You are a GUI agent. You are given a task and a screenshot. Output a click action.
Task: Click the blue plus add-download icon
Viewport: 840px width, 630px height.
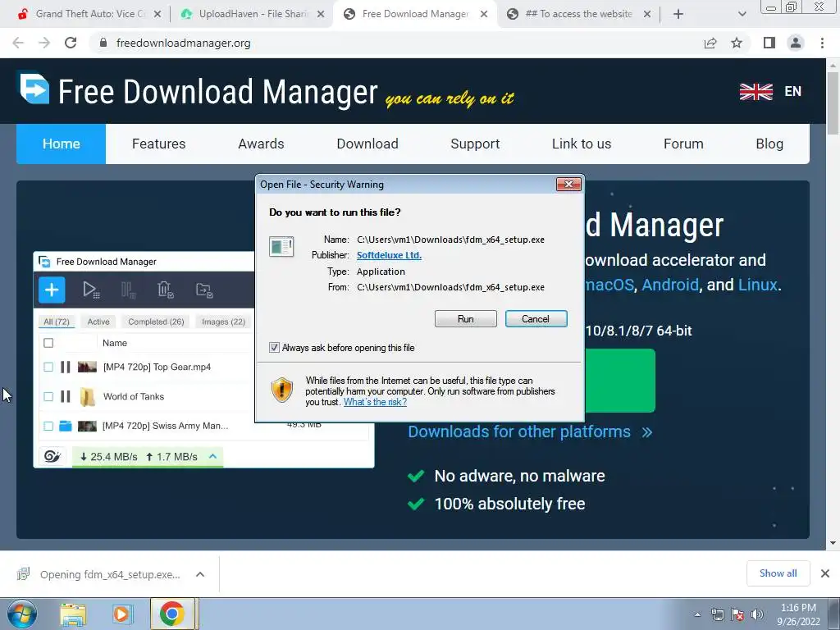click(x=52, y=290)
